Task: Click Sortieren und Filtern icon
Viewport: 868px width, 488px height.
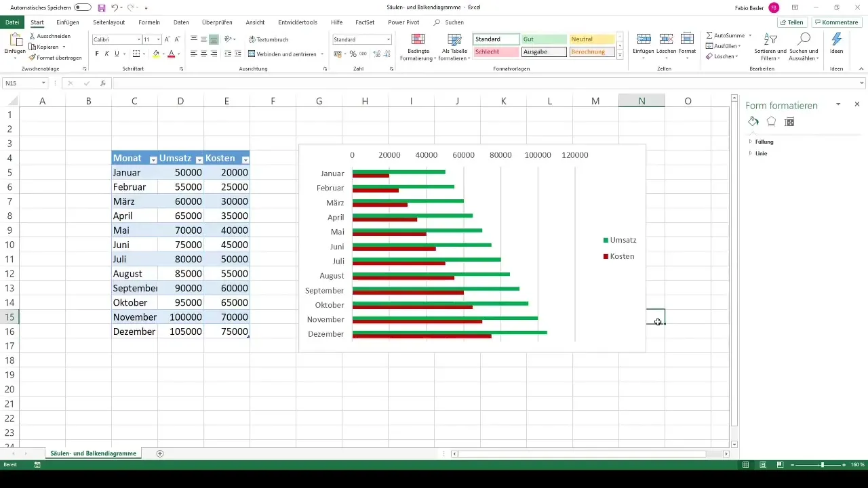Action: pyautogui.click(x=770, y=39)
